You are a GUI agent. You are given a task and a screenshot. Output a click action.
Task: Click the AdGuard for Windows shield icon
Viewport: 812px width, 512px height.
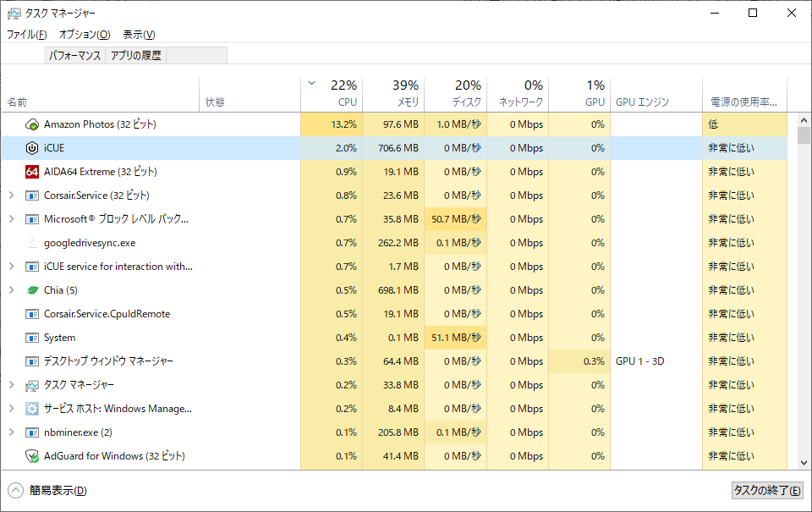[32, 456]
